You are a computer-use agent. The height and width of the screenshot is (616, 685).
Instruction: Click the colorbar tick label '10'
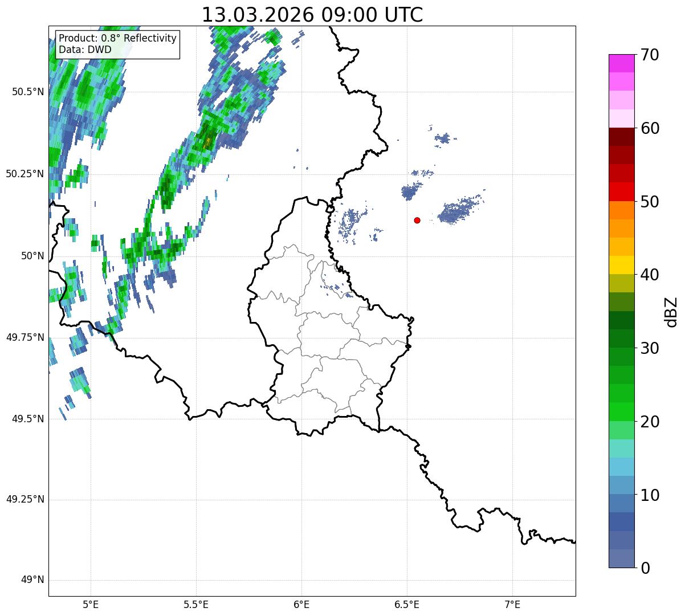point(649,495)
